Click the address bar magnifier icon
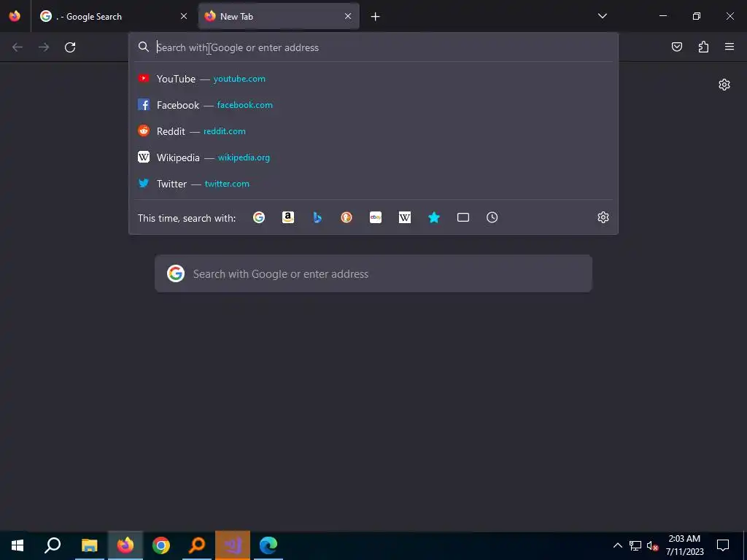Screen dimensions: 747x560 coord(144,47)
